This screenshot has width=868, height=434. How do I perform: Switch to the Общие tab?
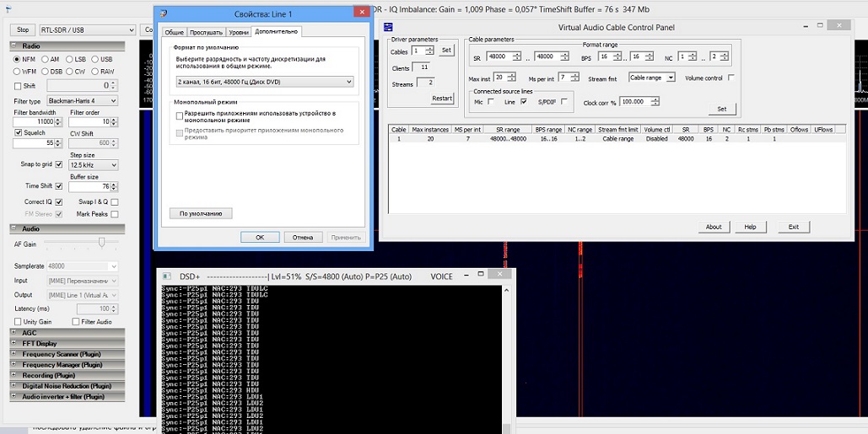point(174,33)
